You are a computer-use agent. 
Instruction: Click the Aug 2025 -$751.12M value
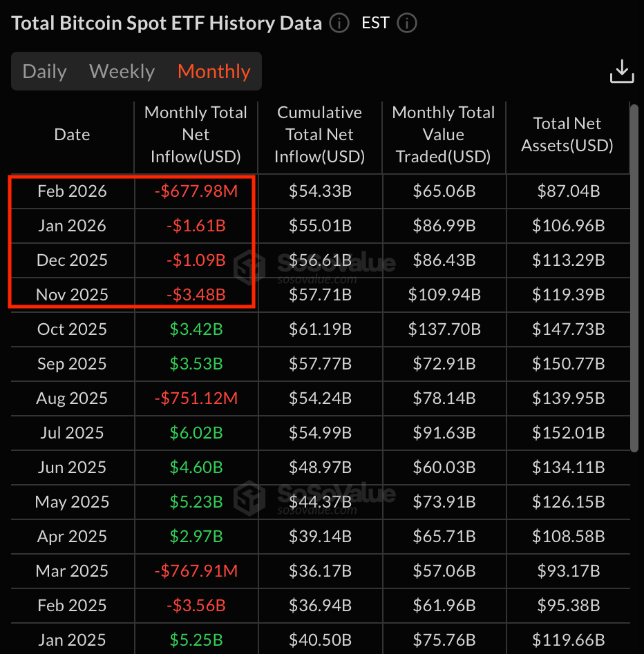(196, 398)
